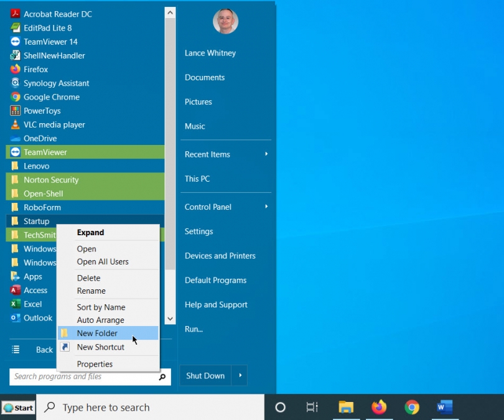Viewport: 504px width, 420px height.
Task: Open PowerToys icon
Action: [15, 111]
